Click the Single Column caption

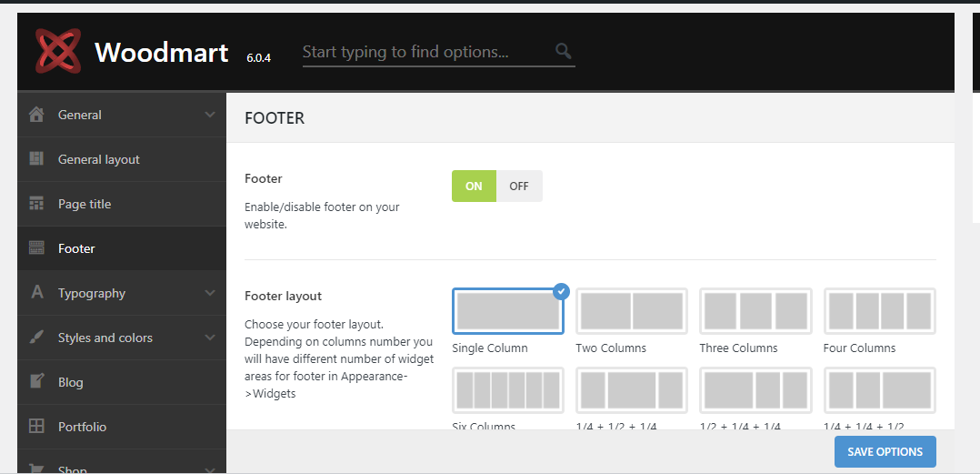490,348
